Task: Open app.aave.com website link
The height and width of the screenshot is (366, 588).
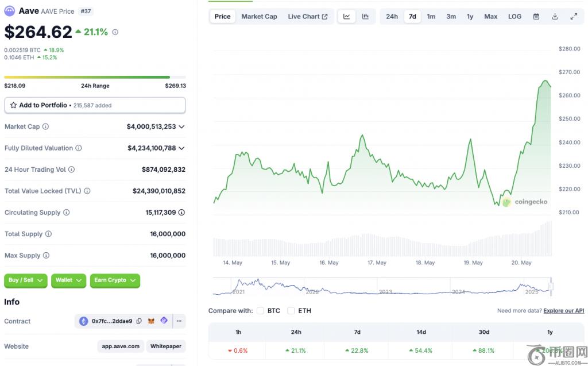Action: click(x=121, y=346)
